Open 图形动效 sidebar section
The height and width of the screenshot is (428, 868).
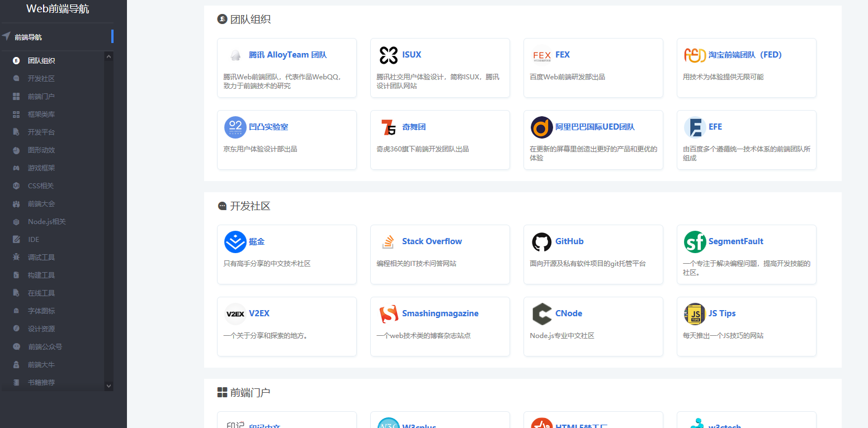pyautogui.click(x=41, y=150)
